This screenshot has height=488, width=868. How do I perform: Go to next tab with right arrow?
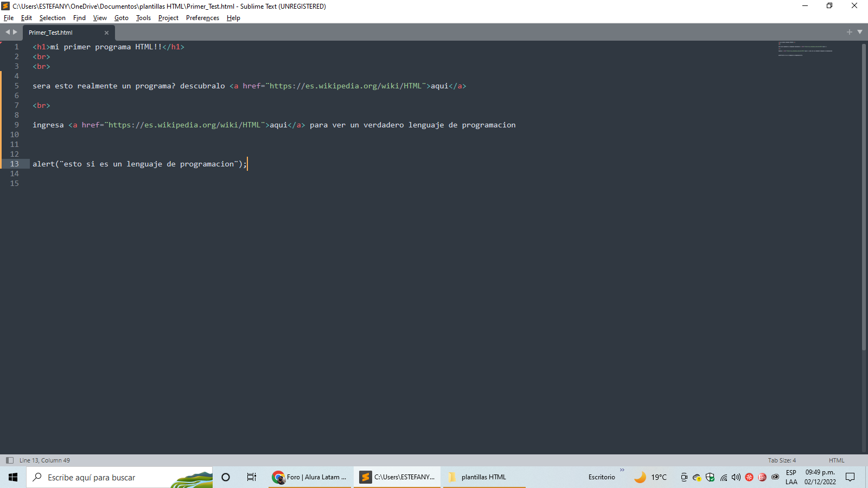(x=15, y=32)
